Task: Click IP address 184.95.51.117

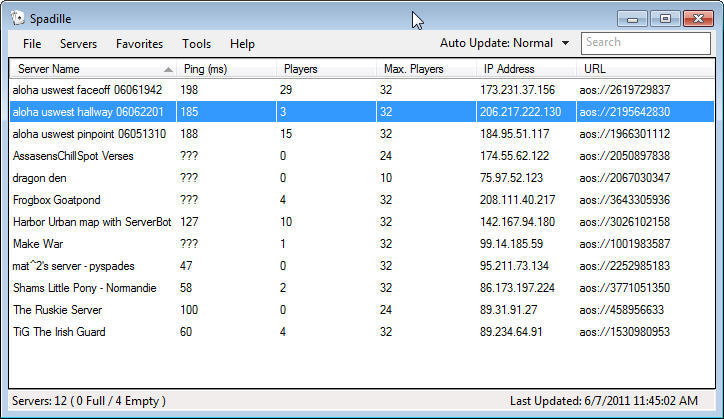Action: pos(514,134)
